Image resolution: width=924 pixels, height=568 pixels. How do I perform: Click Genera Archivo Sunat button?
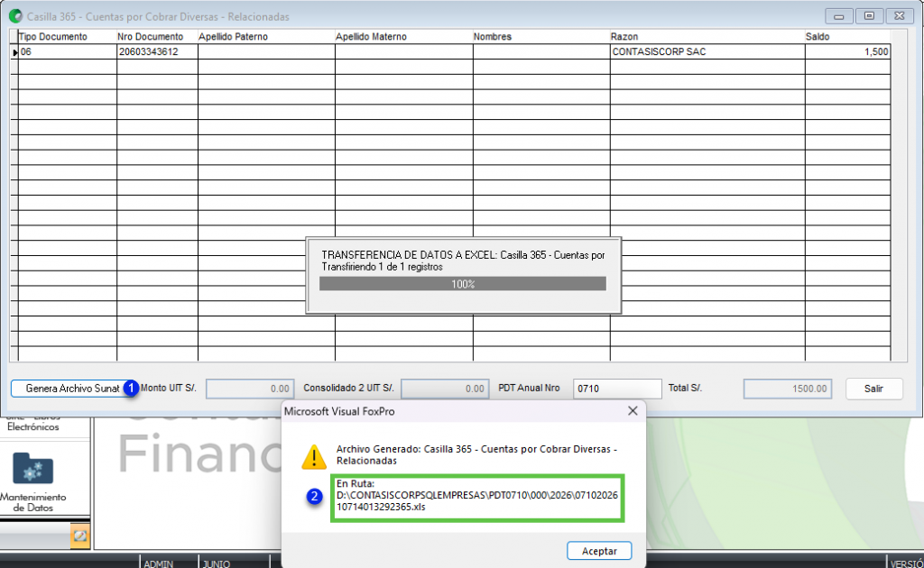(x=72, y=389)
